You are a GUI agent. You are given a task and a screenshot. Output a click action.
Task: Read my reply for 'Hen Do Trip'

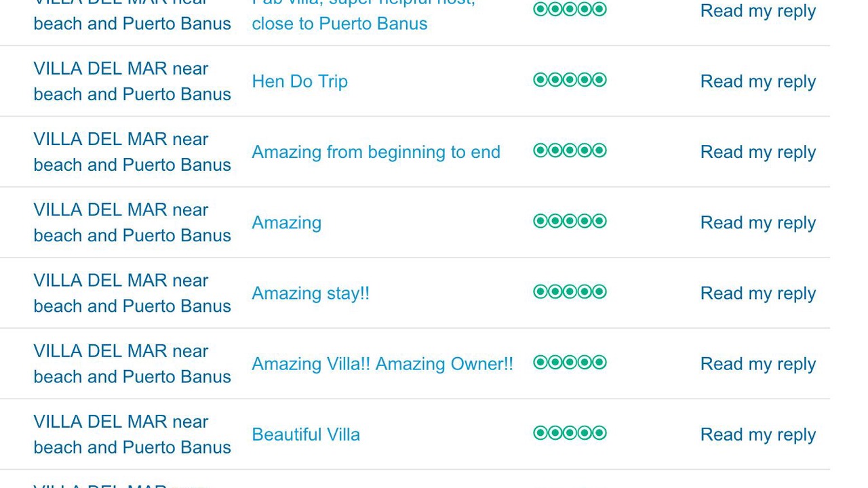coord(757,81)
